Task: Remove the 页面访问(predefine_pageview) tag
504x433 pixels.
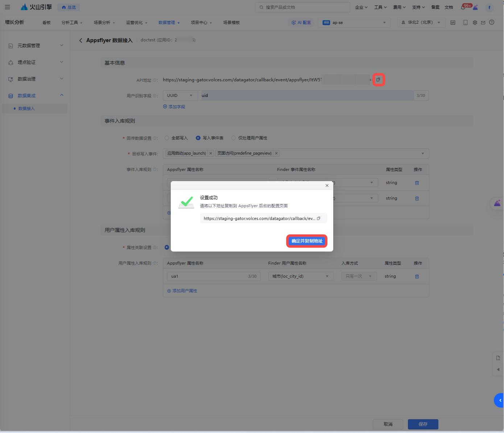Action: (x=276, y=154)
